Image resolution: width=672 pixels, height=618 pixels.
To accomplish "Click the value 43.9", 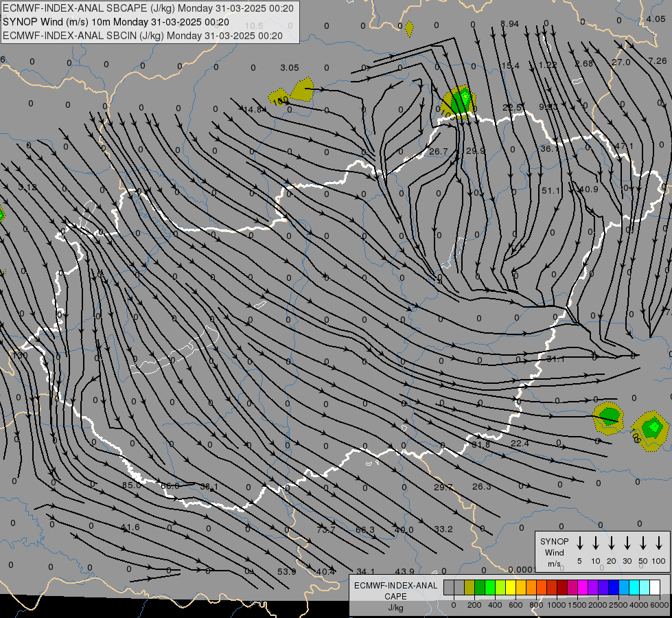I will coord(404,572).
